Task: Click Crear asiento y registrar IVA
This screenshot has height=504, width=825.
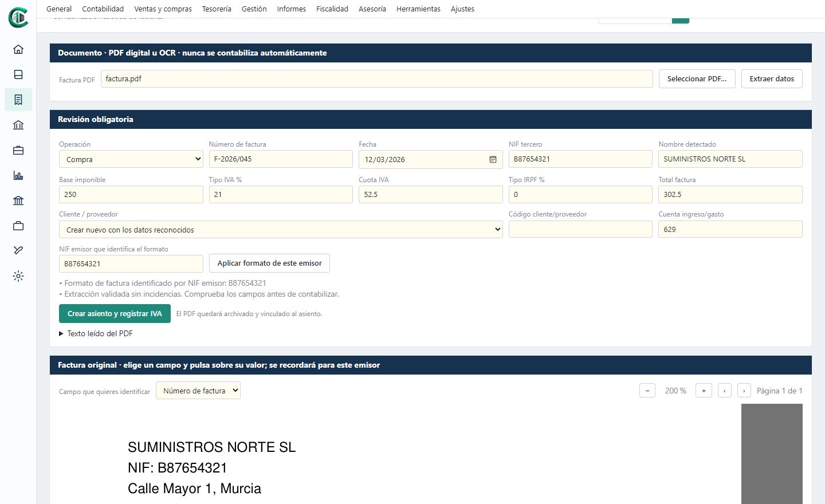Action: [115, 313]
